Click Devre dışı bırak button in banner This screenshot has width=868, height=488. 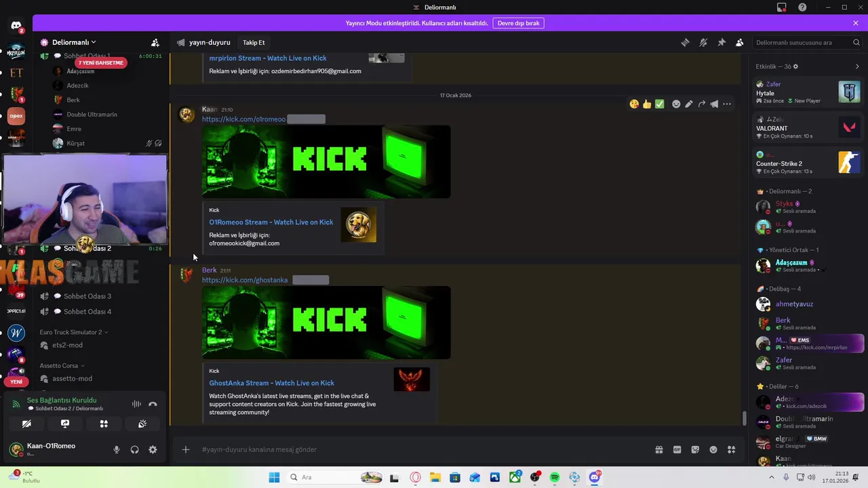click(518, 23)
